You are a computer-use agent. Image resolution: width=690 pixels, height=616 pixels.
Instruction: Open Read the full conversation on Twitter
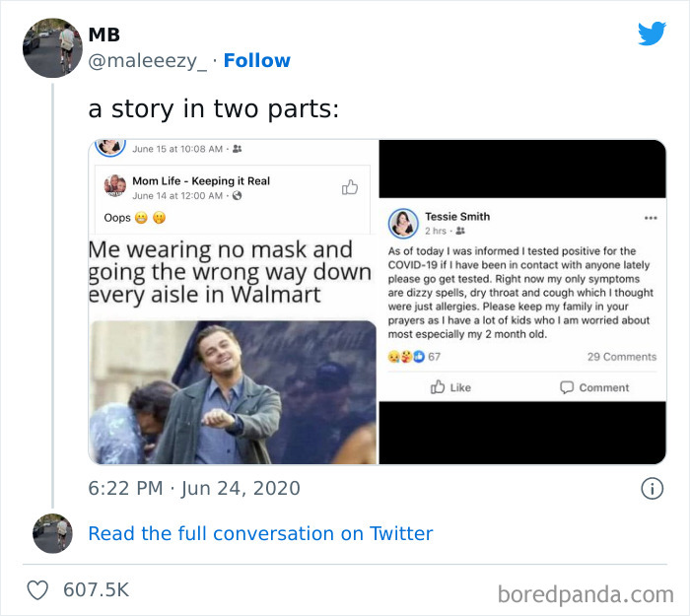pyautogui.click(x=260, y=533)
